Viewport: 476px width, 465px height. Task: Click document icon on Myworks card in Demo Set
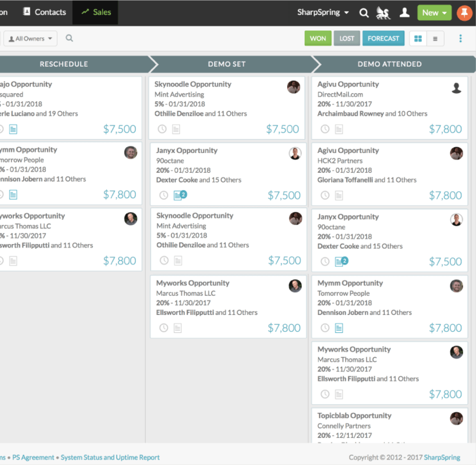click(x=178, y=328)
